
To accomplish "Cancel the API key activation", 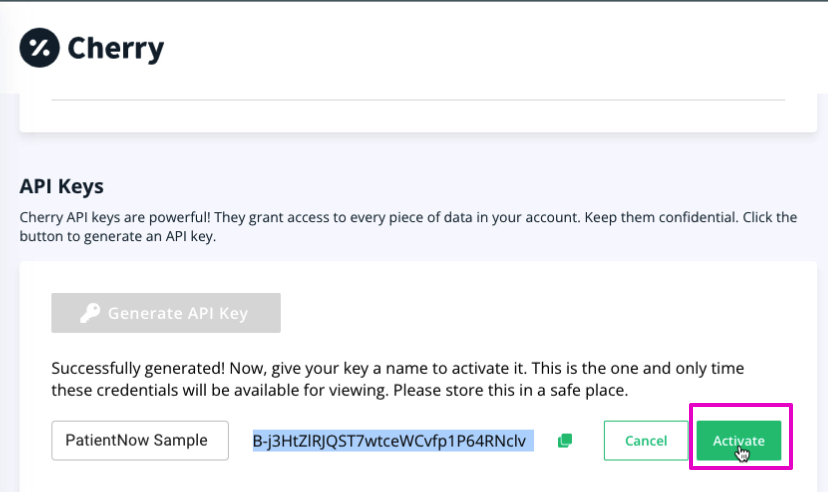I will point(645,440).
